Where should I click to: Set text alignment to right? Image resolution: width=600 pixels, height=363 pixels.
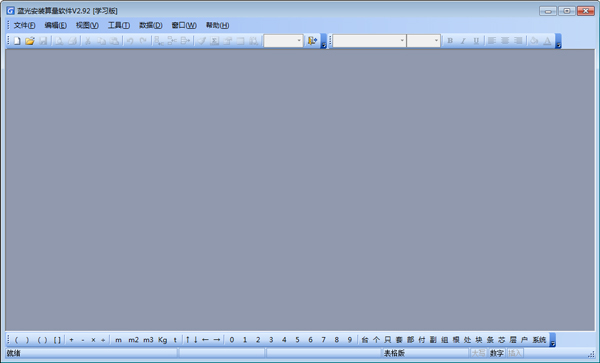518,41
